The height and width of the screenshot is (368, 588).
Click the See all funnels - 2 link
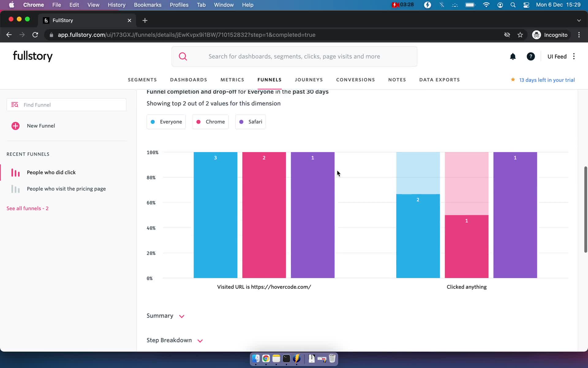[x=27, y=208]
